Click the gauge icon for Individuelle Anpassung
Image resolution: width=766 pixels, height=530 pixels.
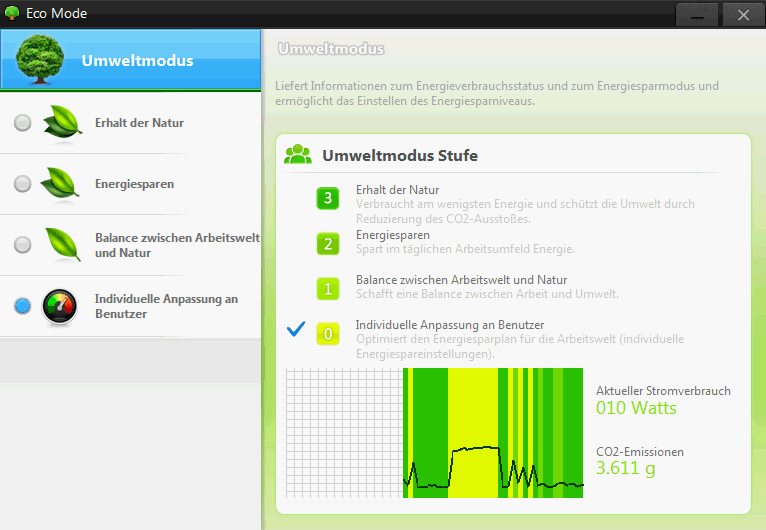point(60,306)
